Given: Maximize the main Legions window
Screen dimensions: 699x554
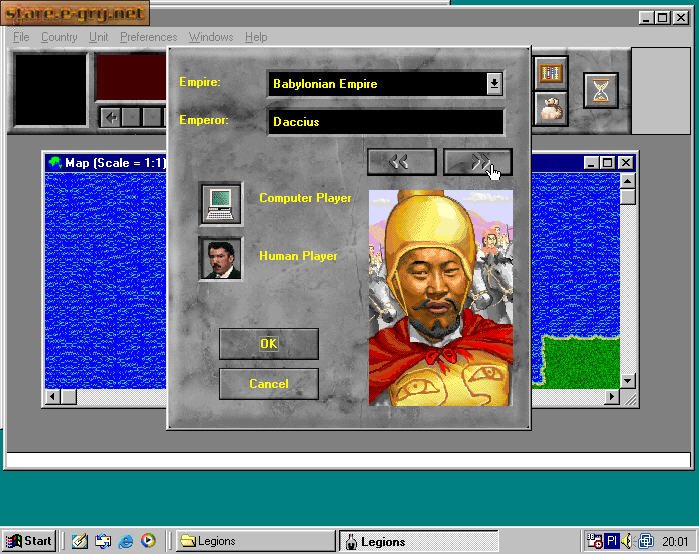Looking at the screenshot, I should (663, 18).
